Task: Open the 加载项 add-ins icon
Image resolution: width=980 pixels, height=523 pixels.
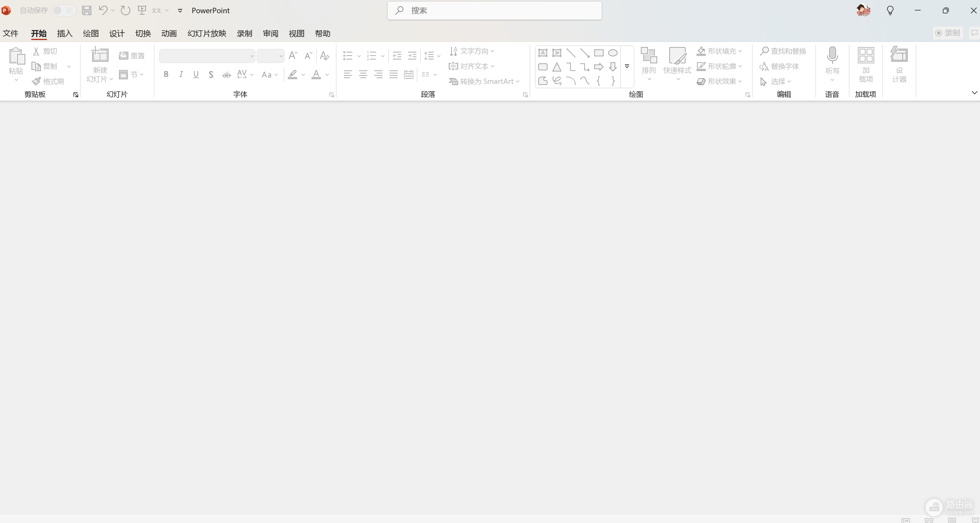Action: click(x=866, y=55)
